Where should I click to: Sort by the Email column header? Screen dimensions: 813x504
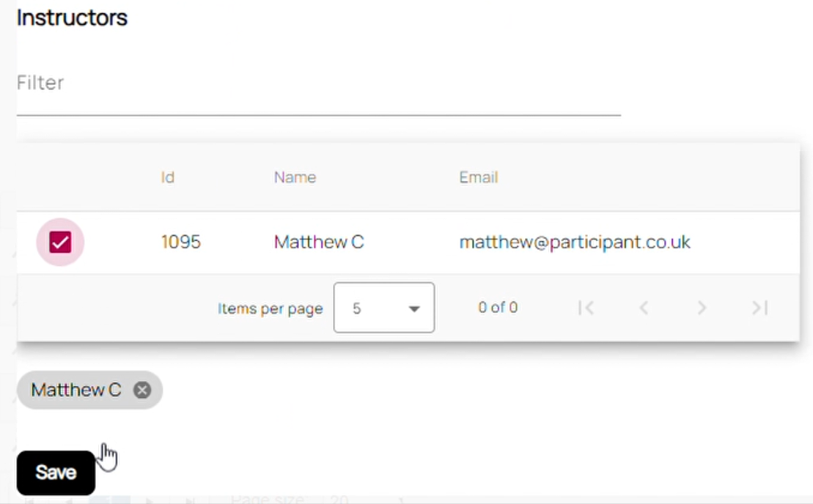(479, 177)
